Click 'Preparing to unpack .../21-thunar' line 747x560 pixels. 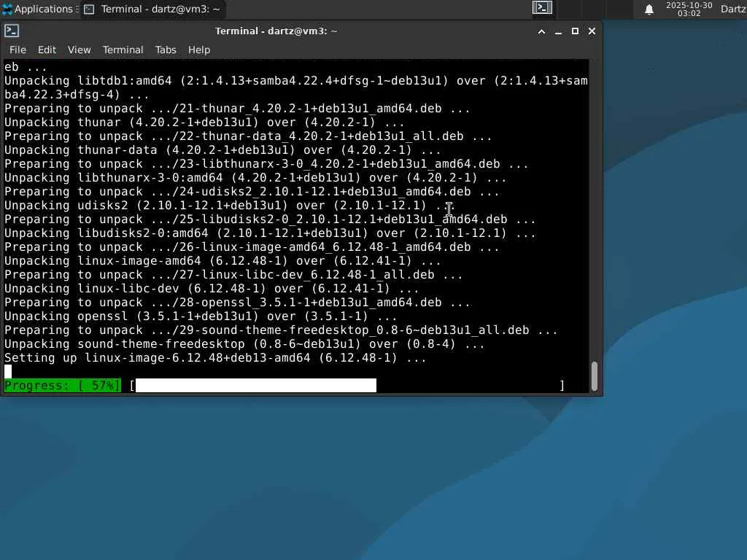coord(237,109)
